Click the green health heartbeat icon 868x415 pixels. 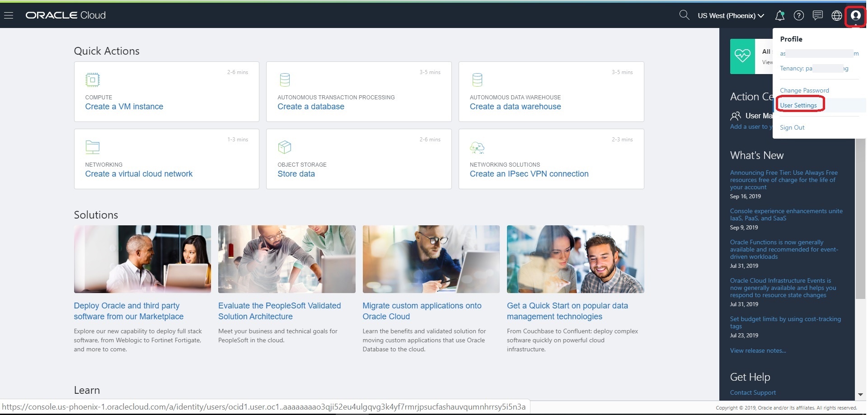click(x=742, y=56)
